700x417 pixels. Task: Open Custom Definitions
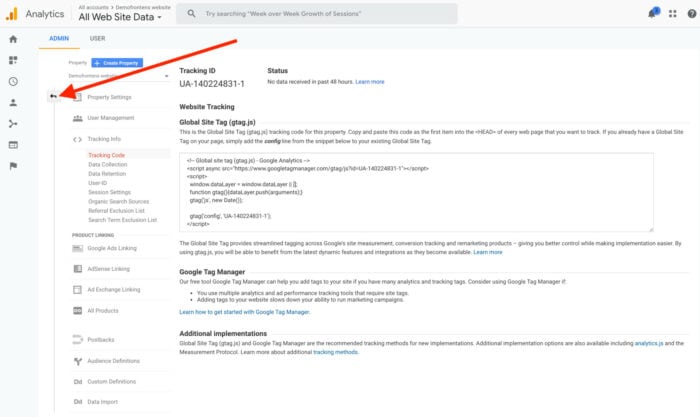click(x=112, y=382)
